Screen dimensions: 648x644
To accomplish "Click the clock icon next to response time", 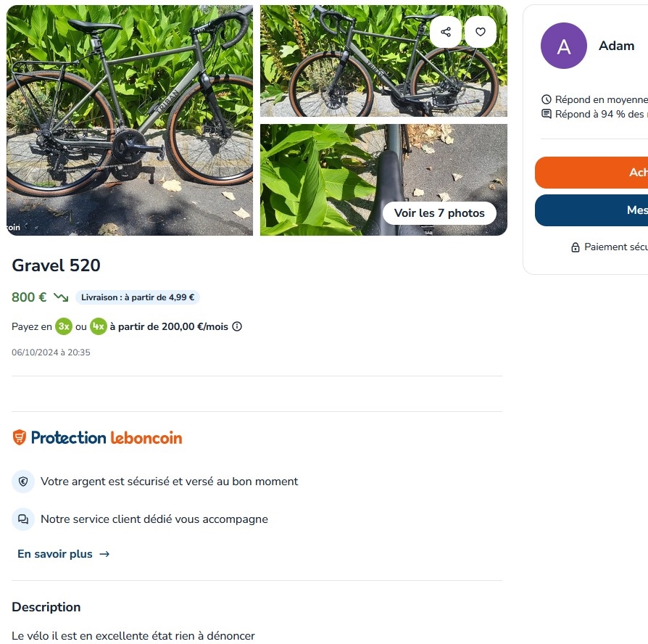I will click(x=546, y=99).
